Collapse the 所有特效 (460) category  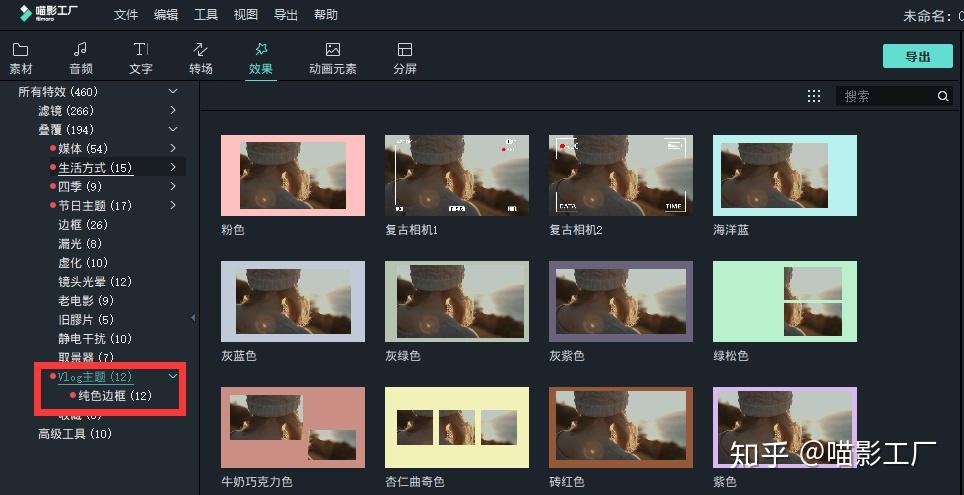(x=173, y=92)
